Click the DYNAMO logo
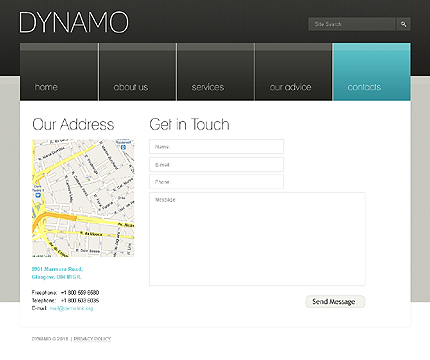Screen dimensions: 430x360 pyautogui.click(x=74, y=22)
